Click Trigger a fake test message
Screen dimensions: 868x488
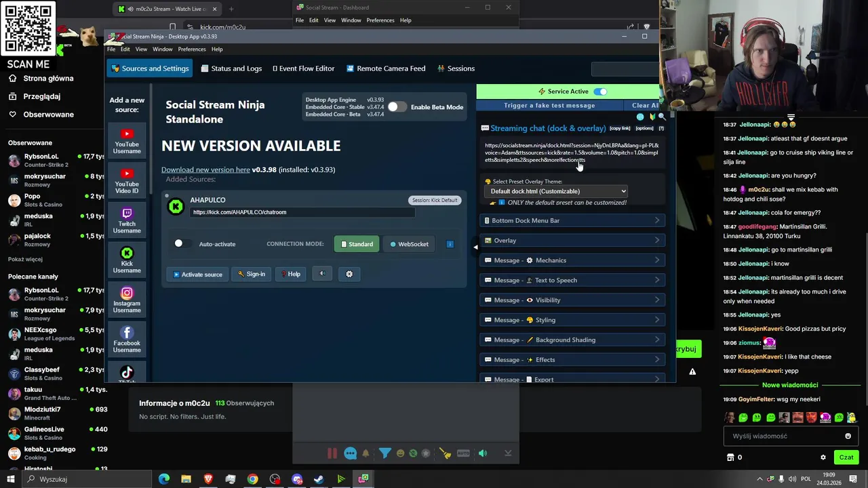point(549,106)
